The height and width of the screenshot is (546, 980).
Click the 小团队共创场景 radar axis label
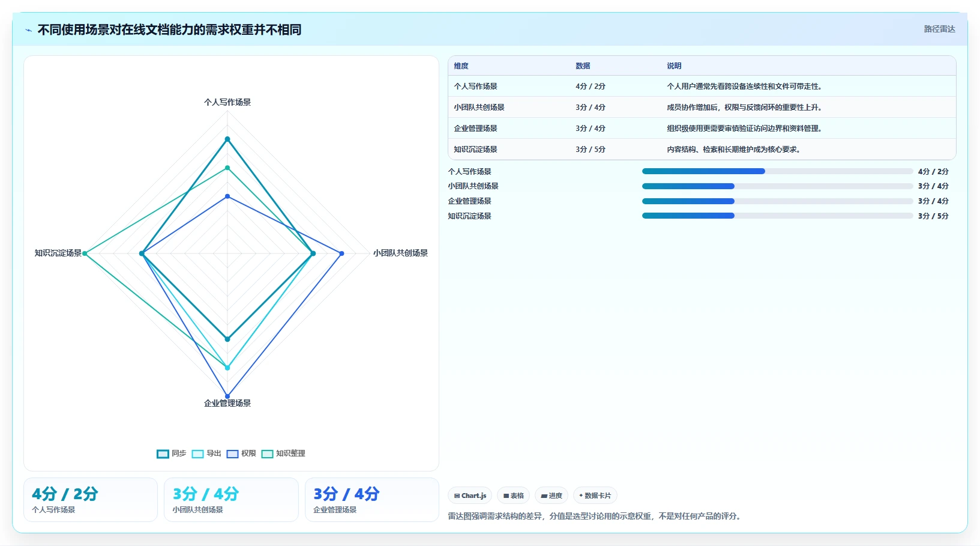click(x=400, y=253)
